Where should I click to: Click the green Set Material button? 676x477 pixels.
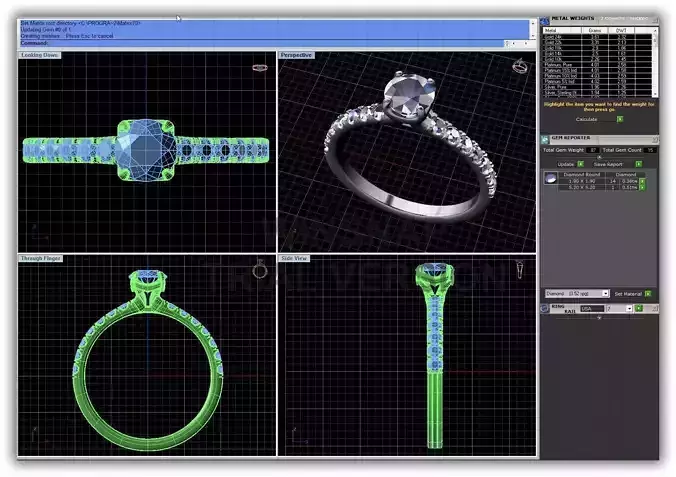(648, 294)
